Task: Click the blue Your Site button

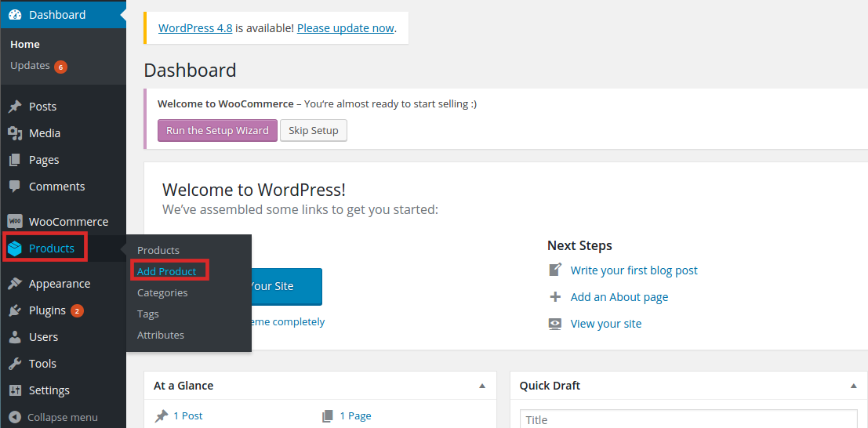Action: coord(286,286)
